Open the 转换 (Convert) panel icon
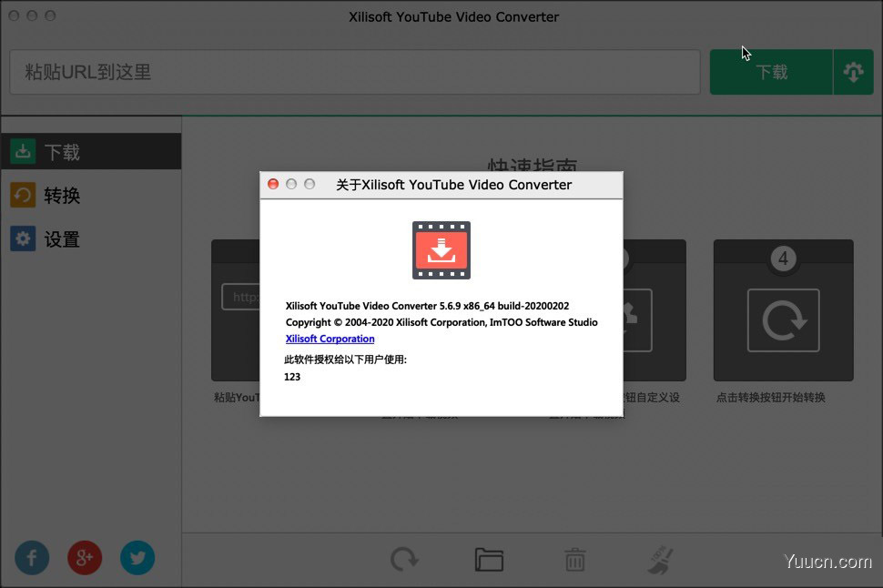883x588 pixels. [x=23, y=195]
